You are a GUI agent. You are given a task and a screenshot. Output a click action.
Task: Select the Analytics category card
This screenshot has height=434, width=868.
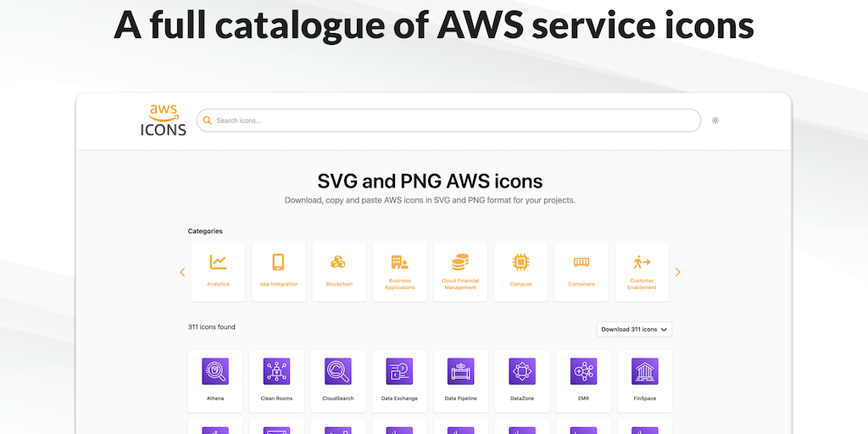click(x=218, y=272)
